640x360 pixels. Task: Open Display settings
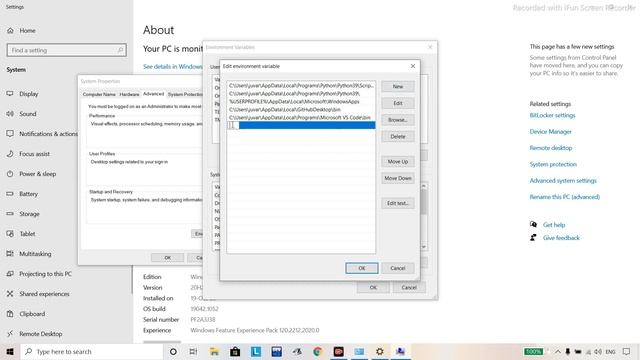pyautogui.click(x=29, y=94)
